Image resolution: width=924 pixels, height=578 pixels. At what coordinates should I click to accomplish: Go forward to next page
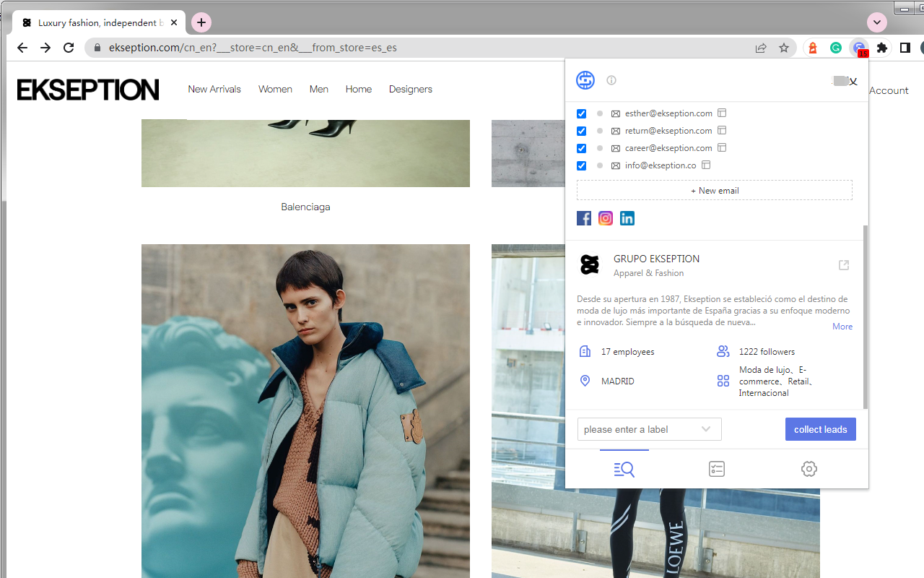point(45,48)
